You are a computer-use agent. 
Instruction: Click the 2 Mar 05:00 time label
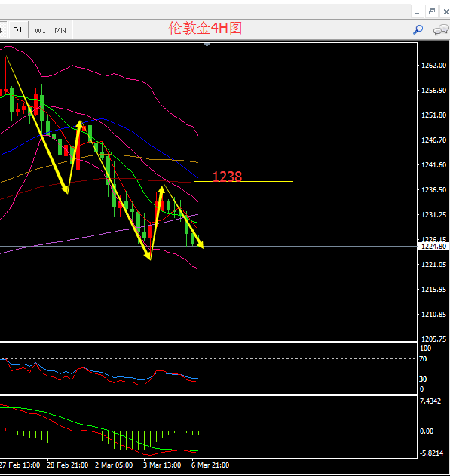(114, 465)
